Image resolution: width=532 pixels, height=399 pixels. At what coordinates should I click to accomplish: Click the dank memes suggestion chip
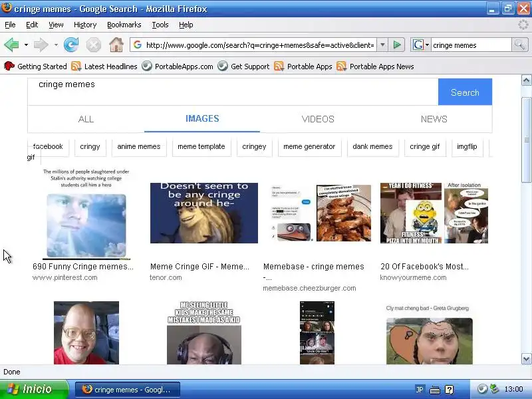[372, 146]
